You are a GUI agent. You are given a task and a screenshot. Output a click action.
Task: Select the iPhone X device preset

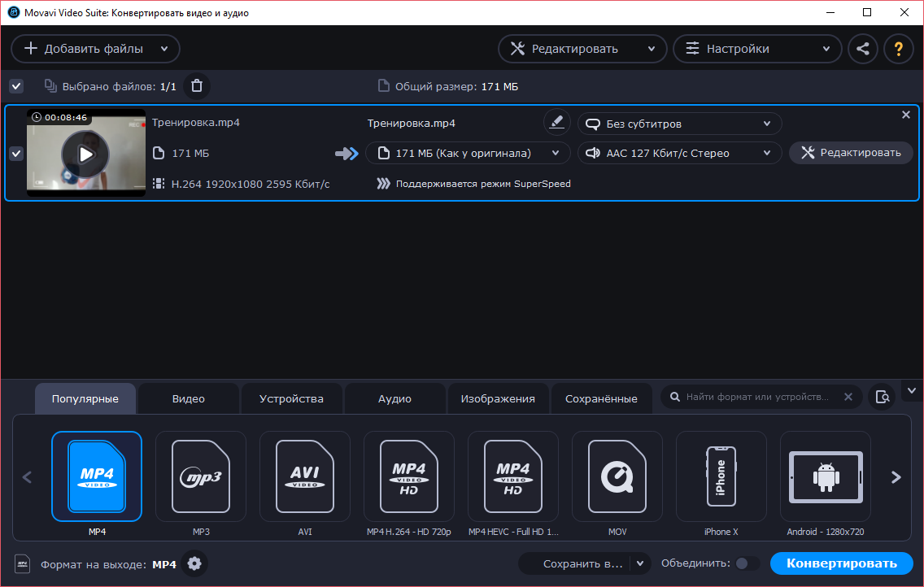(721, 476)
